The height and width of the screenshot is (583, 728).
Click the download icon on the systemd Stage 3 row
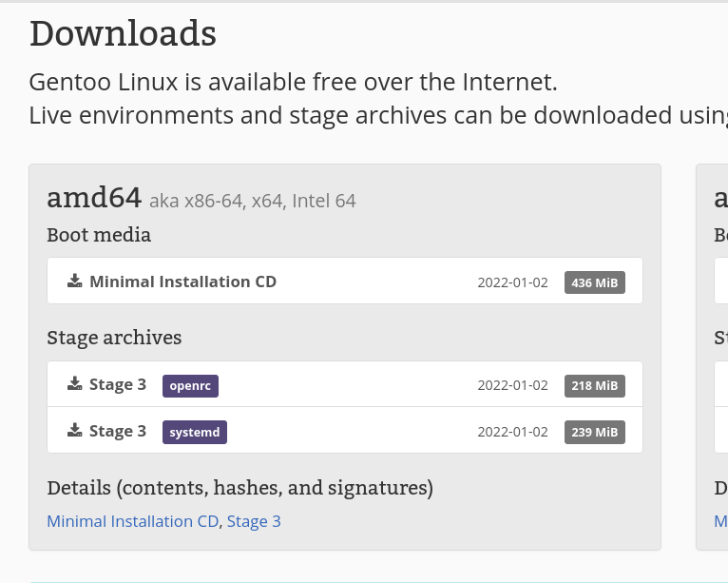coord(75,431)
